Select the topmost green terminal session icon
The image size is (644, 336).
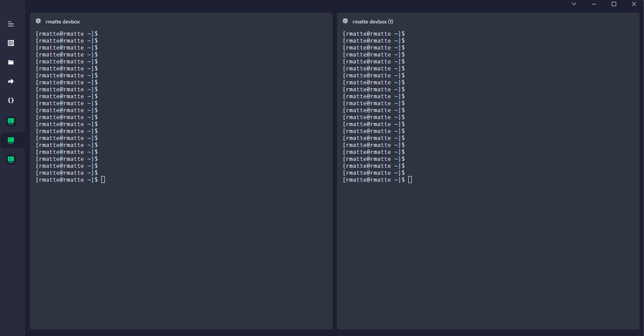(10, 121)
